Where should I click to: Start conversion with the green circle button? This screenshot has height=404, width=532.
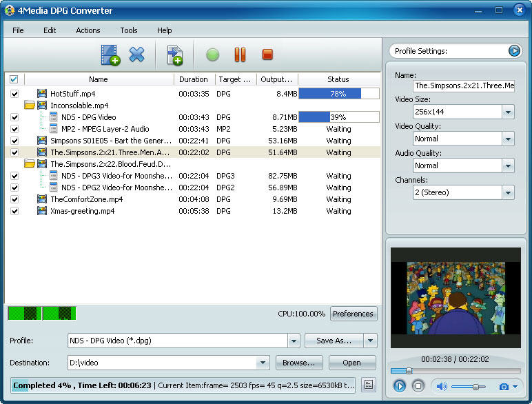tap(213, 54)
